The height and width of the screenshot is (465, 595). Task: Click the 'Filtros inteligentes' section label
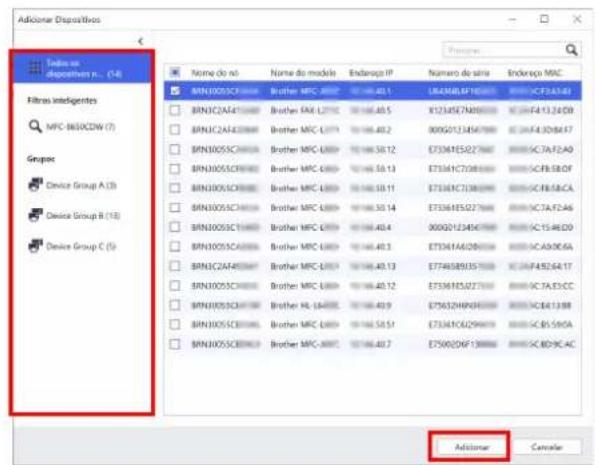[62, 100]
